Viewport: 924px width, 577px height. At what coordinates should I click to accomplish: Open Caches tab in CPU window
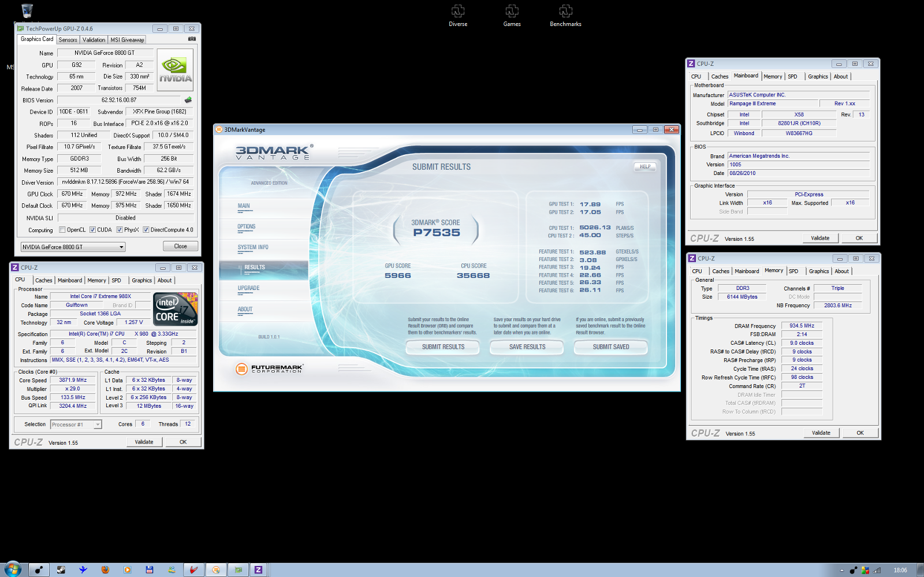[44, 280]
